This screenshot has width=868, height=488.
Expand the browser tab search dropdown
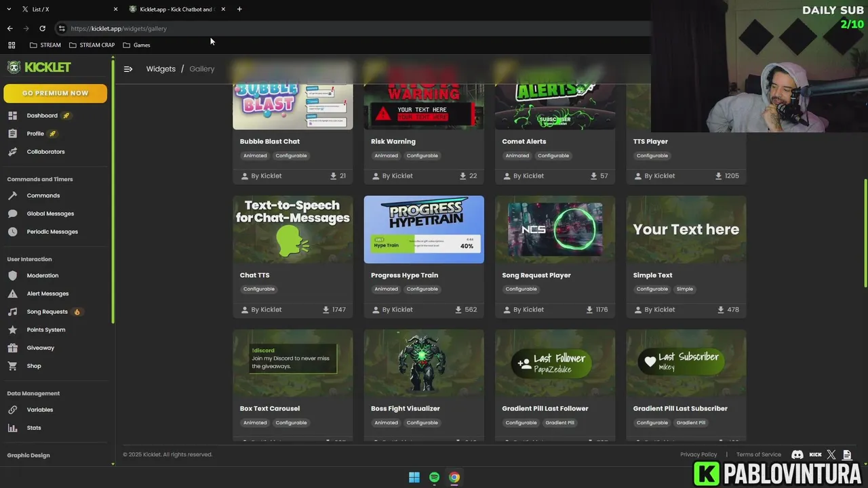[9, 9]
